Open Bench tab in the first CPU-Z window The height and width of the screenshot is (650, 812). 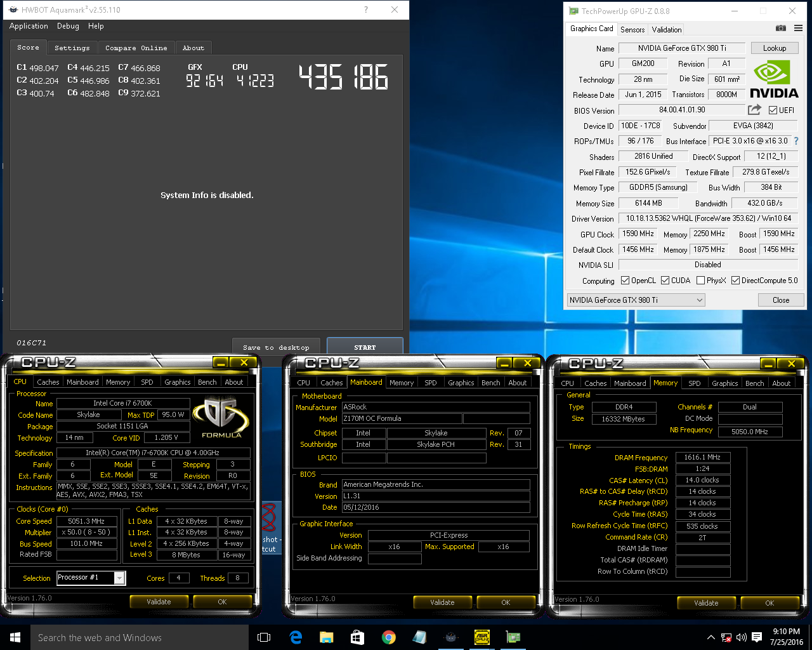coord(207,382)
